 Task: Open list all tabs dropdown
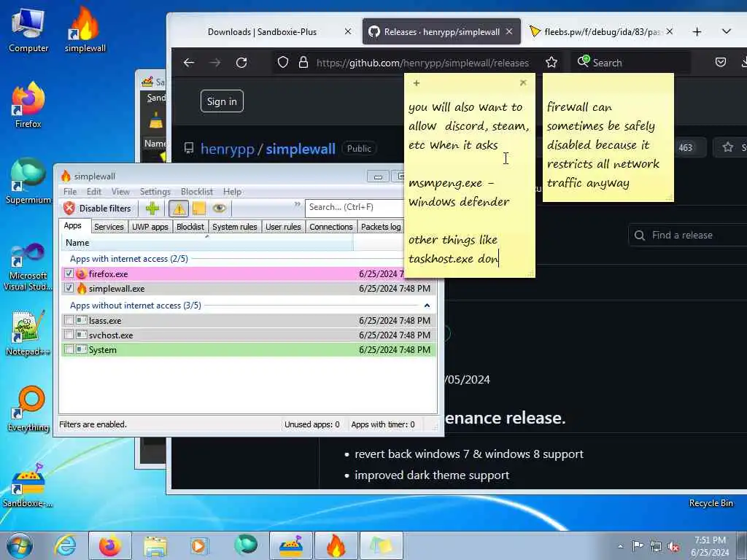pos(726,32)
